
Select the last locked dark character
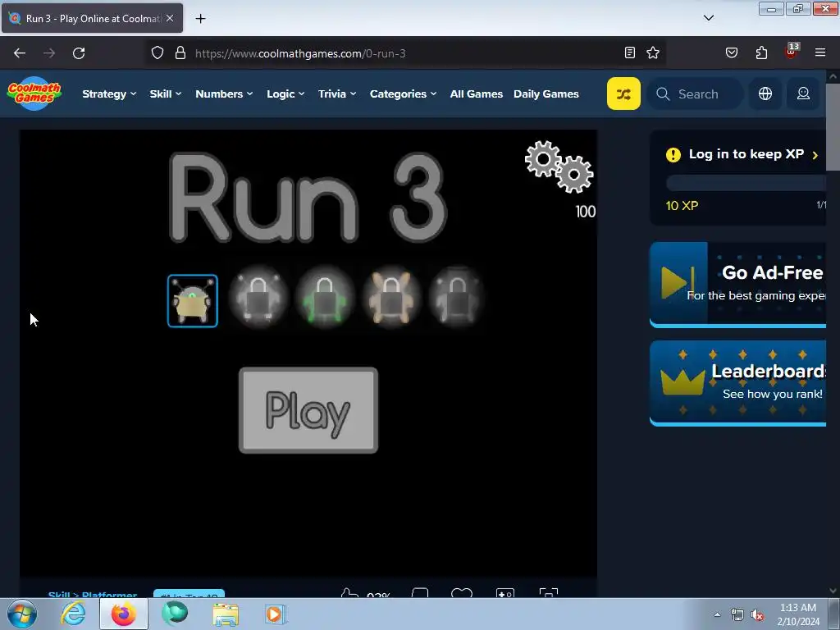457,297
